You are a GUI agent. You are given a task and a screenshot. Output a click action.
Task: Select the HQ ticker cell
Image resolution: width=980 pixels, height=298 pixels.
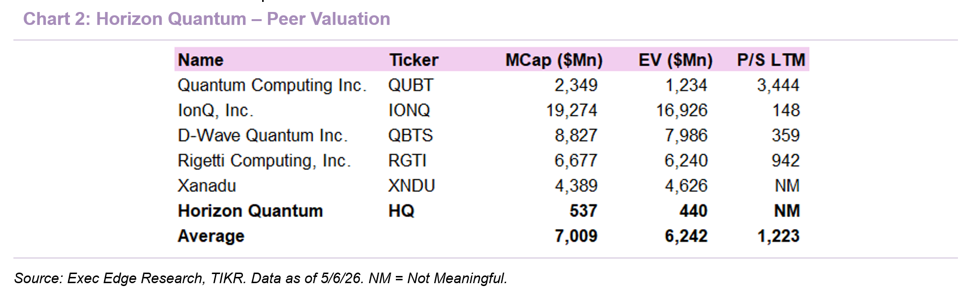coord(402,211)
